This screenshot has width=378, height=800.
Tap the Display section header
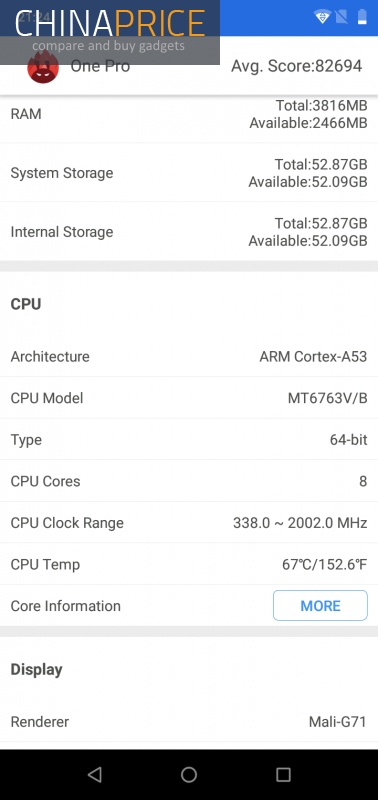point(37,669)
